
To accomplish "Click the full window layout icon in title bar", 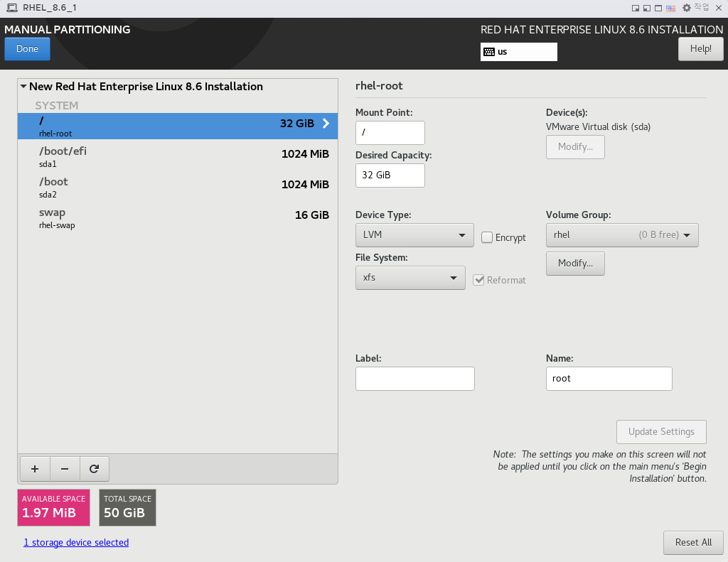I will click(x=658, y=8).
